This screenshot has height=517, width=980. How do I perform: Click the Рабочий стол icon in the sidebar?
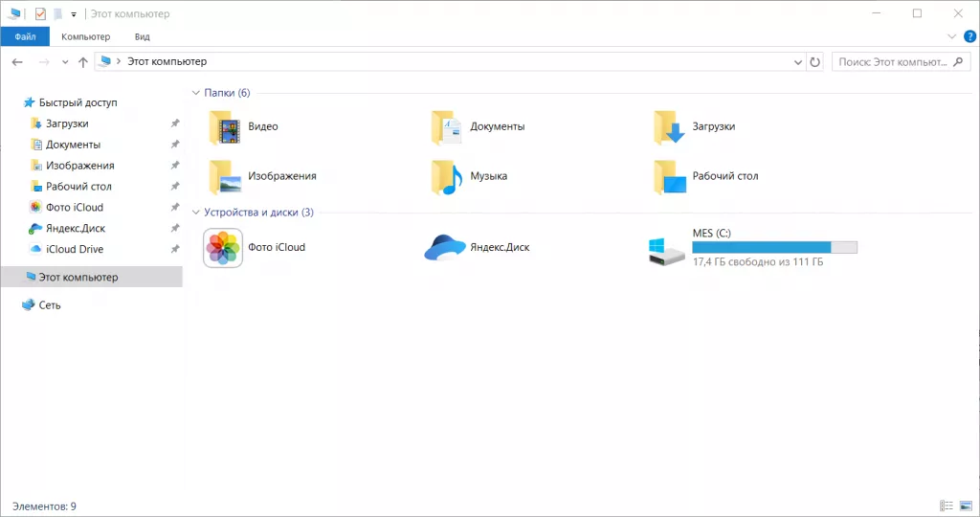(36, 187)
